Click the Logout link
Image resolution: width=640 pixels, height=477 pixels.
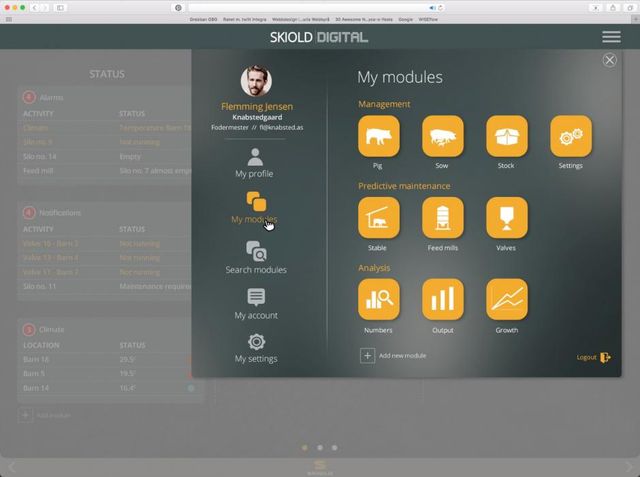tap(593, 357)
